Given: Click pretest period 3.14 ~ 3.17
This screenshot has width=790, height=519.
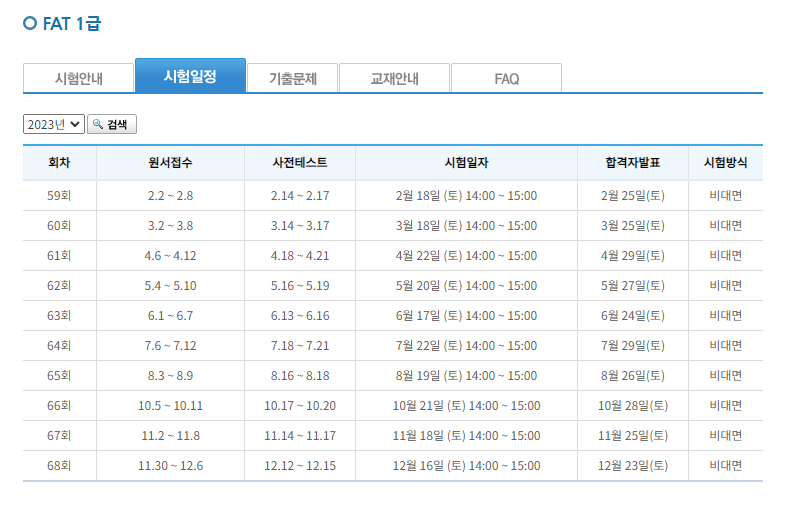Looking at the screenshot, I should [300, 225].
